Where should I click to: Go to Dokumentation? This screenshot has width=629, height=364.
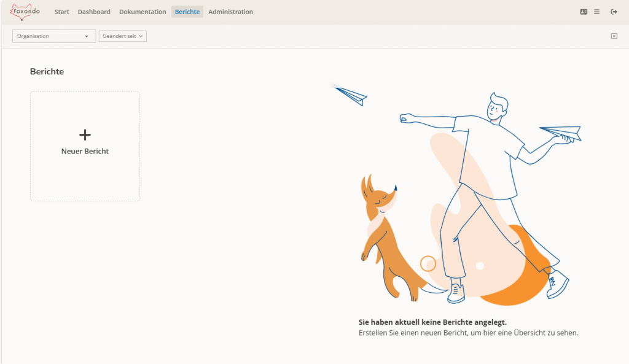pyautogui.click(x=143, y=12)
